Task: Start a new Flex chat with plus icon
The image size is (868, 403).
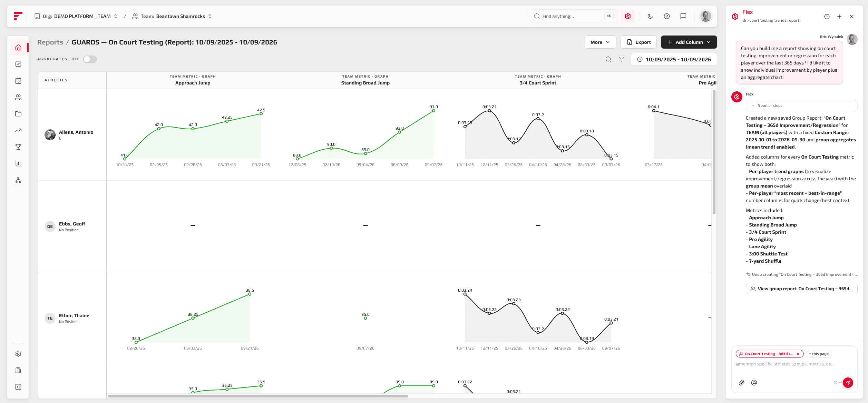Action: click(x=839, y=17)
